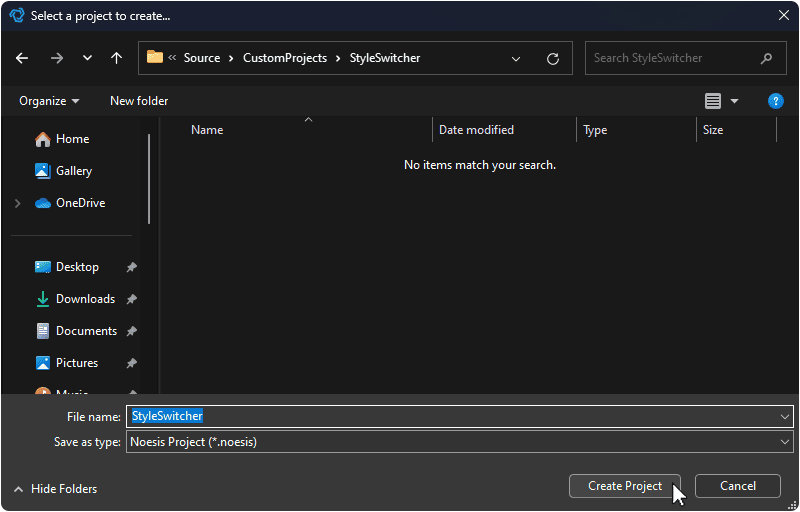Click the folder icon in address bar
Viewport: 800px width, 512px height.
(155, 57)
